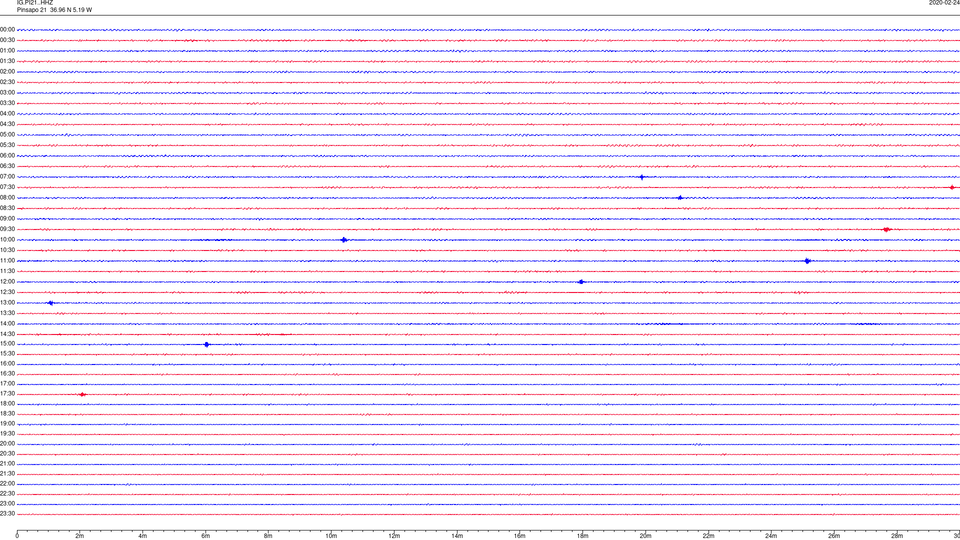Click the blue event spike on the 15:00 trace

207,345
